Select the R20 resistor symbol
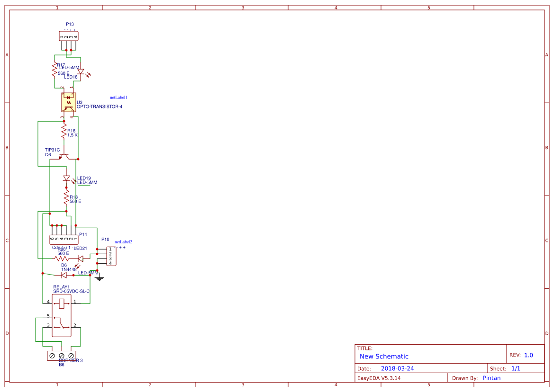The image size is (554, 392). 61,258
